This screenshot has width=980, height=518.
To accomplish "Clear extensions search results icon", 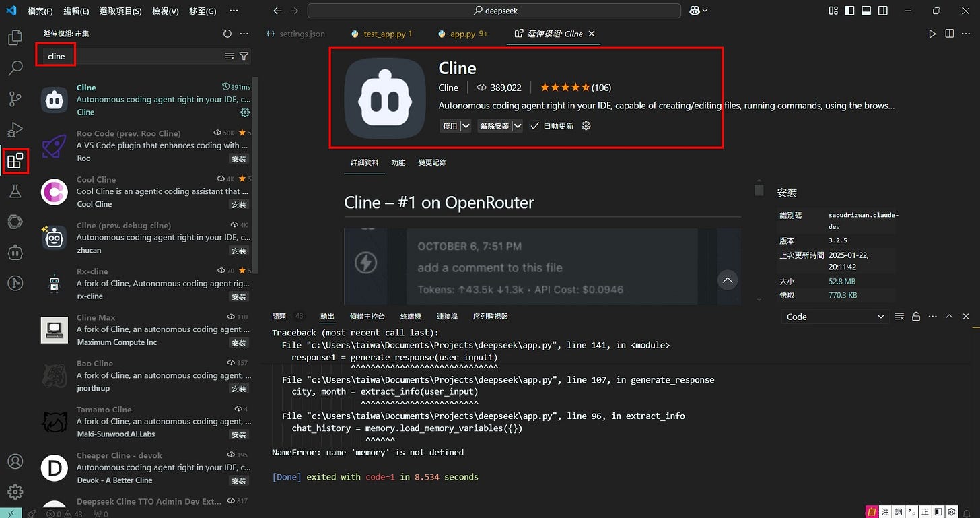I will [230, 57].
